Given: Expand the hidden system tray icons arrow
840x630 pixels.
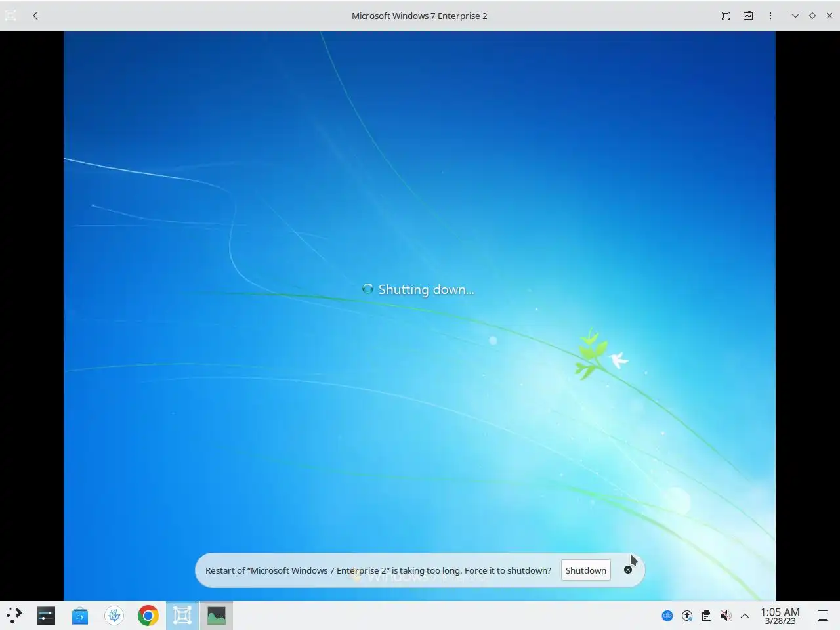Looking at the screenshot, I should tap(745, 616).
